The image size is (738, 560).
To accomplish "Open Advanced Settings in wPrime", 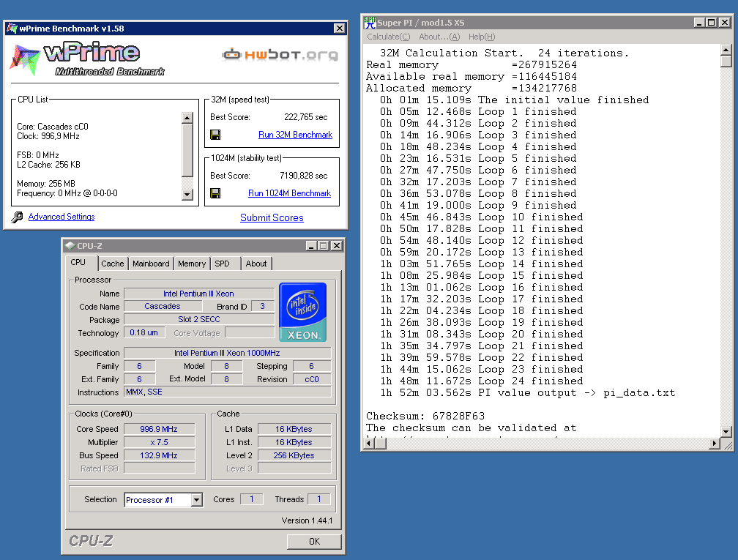I will point(61,217).
